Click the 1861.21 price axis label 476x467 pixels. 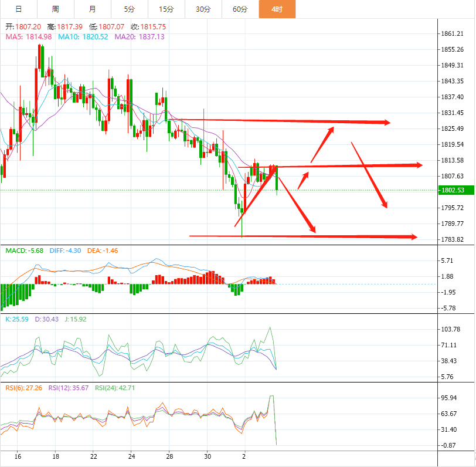pyautogui.click(x=453, y=33)
